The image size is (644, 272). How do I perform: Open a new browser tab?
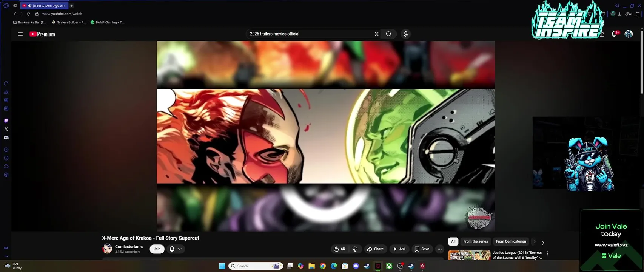coord(71,6)
